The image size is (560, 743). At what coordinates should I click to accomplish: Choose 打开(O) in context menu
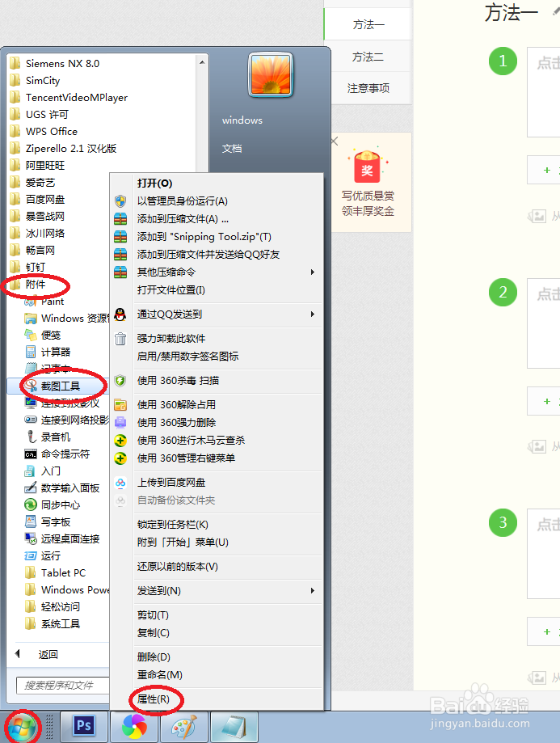tap(154, 184)
